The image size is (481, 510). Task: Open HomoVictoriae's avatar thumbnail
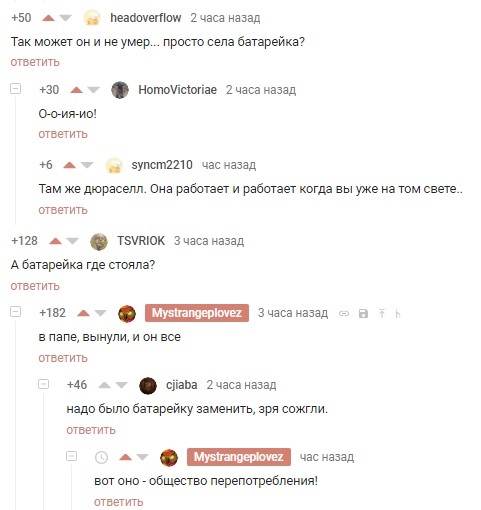[120, 90]
